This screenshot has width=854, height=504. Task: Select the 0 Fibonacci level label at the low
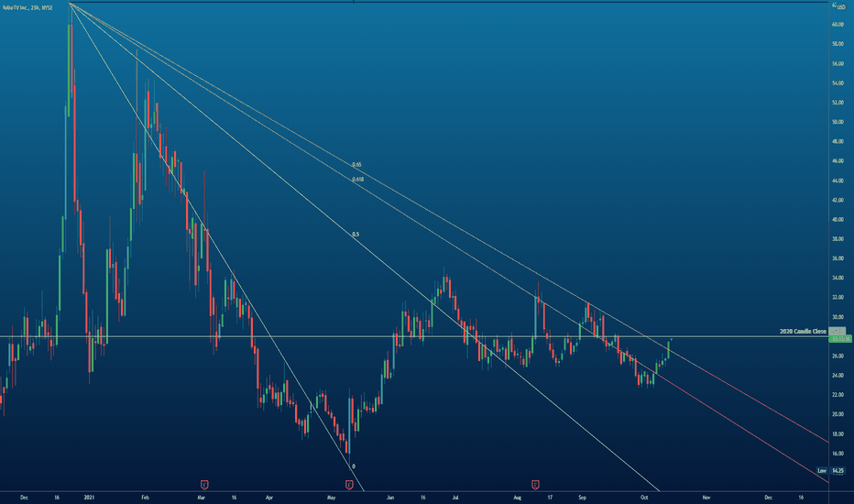click(354, 466)
